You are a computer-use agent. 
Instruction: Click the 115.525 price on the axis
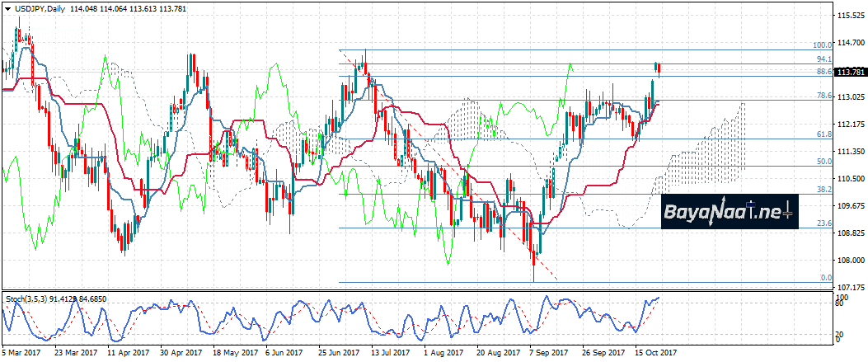850,16
